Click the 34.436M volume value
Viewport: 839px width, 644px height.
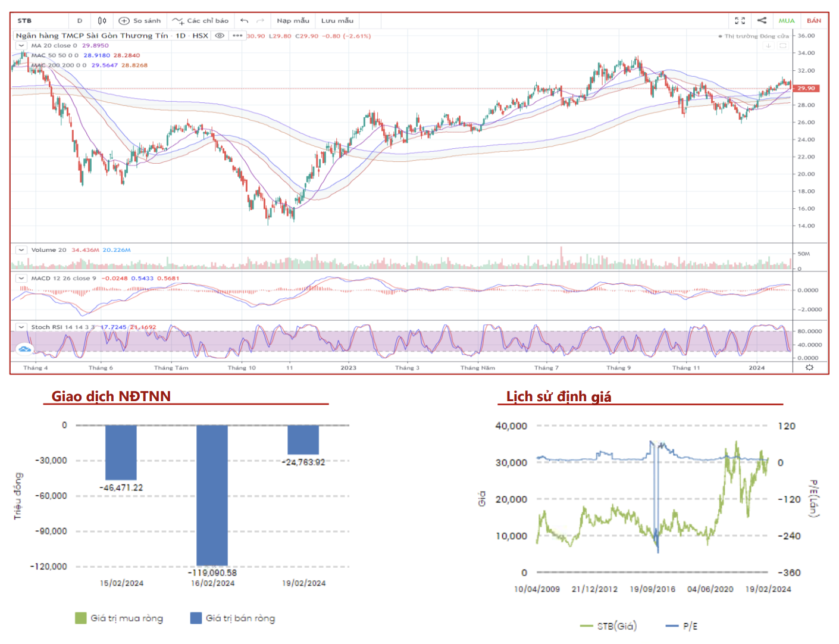(85, 250)
